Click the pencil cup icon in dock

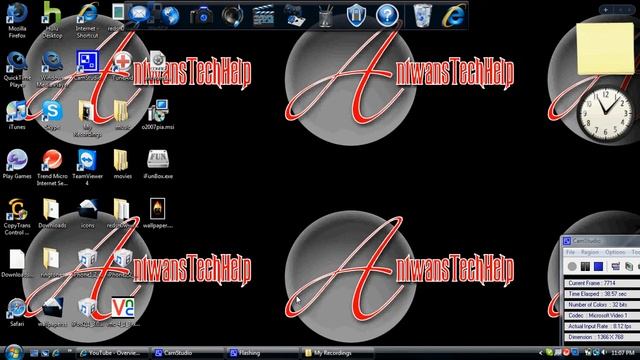point(325,16)
